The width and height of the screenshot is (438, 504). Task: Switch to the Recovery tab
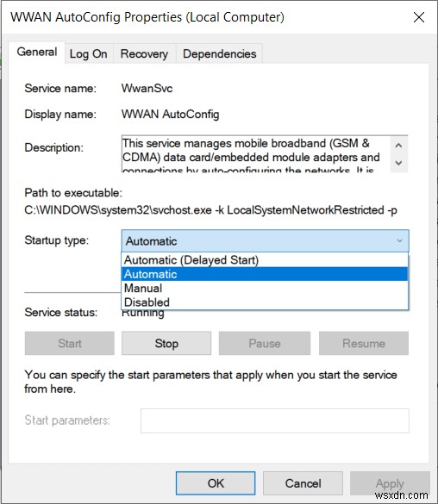tap(144, 53)
